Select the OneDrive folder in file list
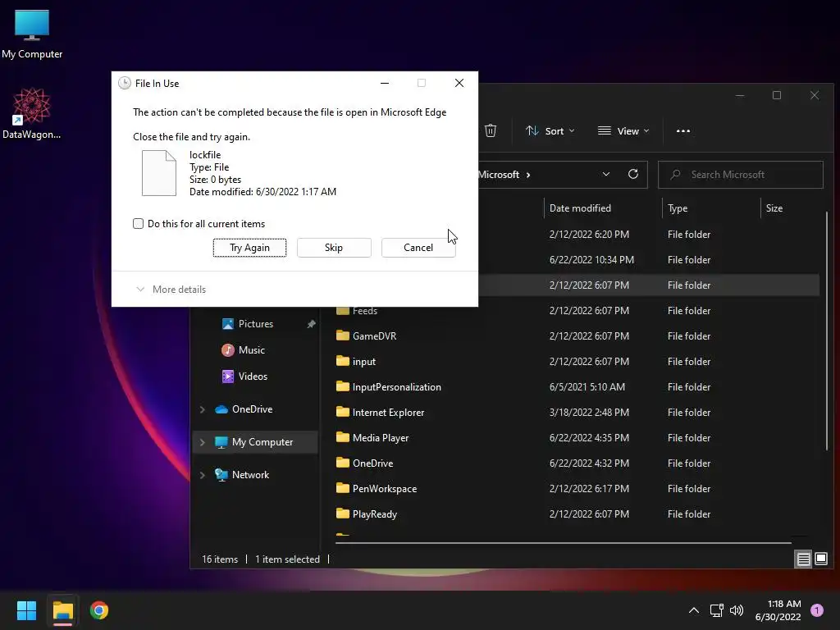 tap(373, 463)
